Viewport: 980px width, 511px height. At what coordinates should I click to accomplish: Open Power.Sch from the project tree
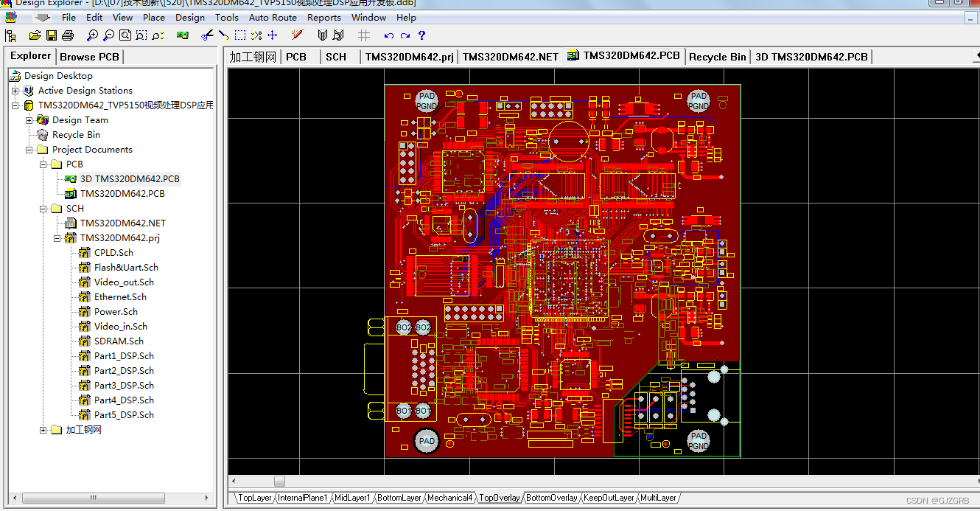tap(116, 311)
